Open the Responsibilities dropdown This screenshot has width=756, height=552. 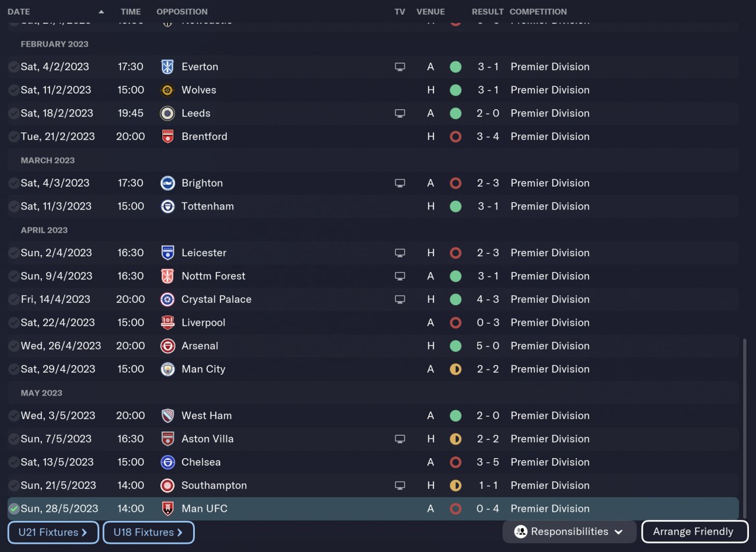569,531
